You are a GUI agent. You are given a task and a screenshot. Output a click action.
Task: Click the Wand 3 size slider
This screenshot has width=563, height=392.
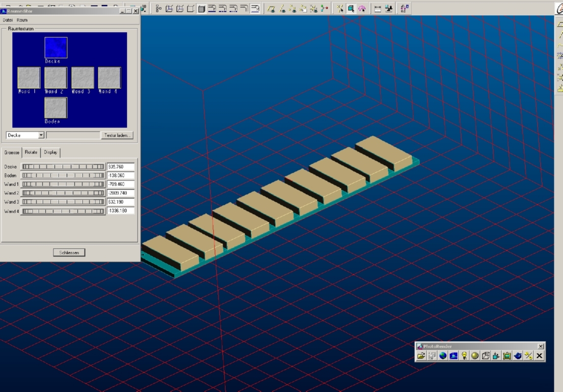[63, 202]
